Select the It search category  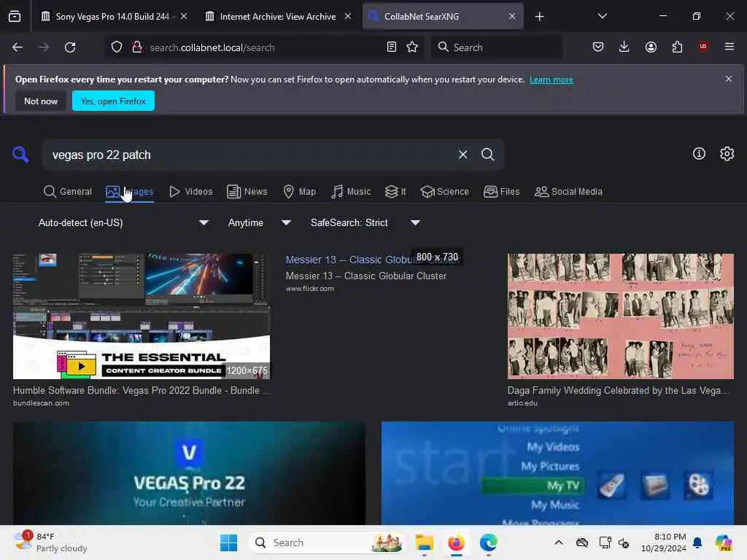(395, 192)
